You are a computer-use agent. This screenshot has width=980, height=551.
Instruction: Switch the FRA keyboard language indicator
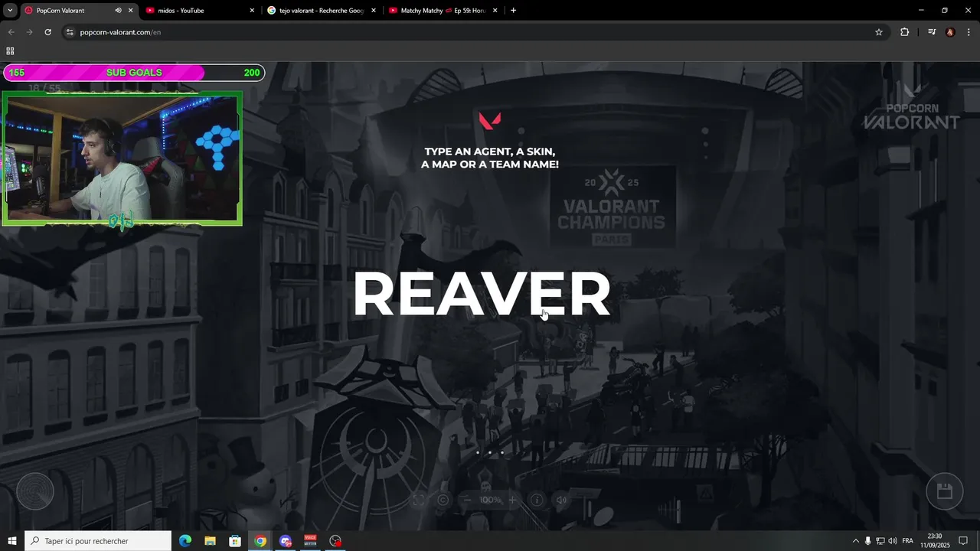click(x=907, y=541)
